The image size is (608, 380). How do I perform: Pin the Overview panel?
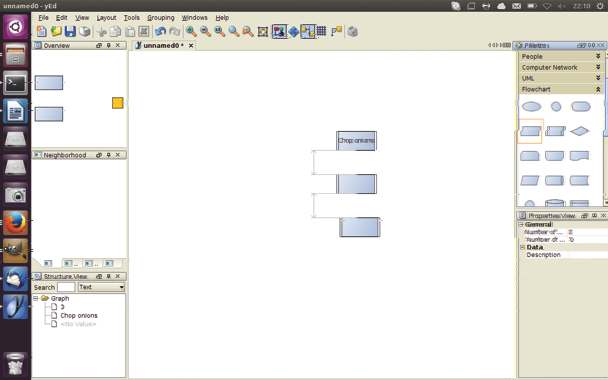(x=109, y=45)
